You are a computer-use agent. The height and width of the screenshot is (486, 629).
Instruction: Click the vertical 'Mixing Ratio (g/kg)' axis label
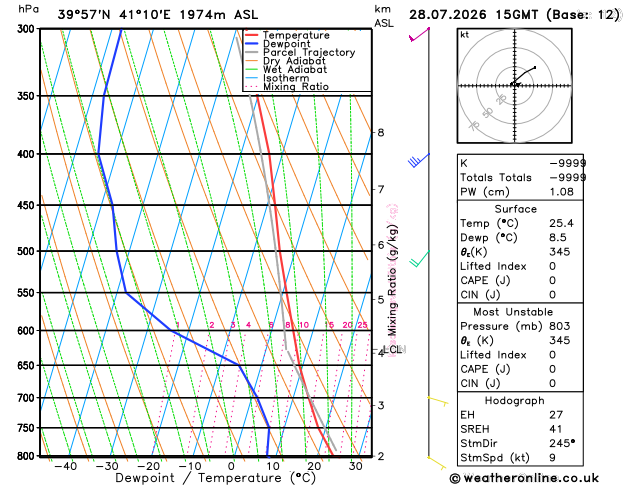click(392, 280)
